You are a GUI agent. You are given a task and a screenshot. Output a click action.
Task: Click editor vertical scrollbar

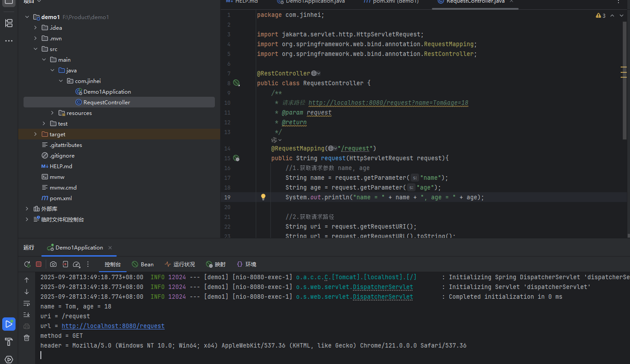[x=625, y=80]
